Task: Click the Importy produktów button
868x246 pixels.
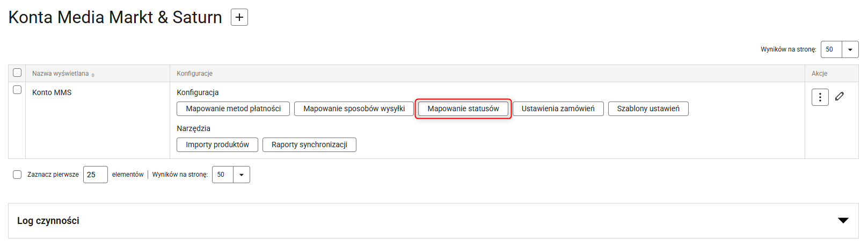Action: point(217,144)
